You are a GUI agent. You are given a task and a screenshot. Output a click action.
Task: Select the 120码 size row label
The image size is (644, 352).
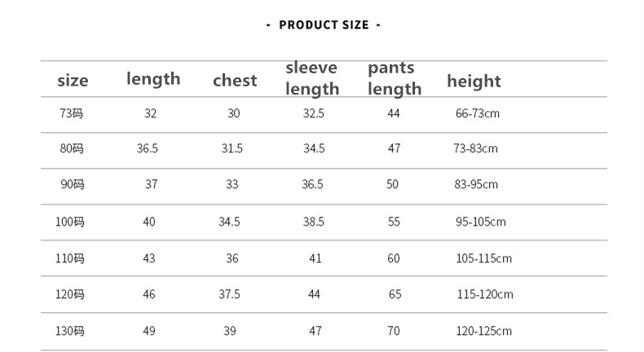pyautogui.click(x=70, y=294)
